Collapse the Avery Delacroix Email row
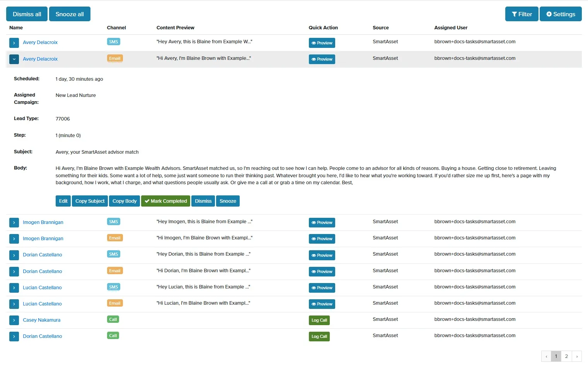 pyautogui.click(x=14, y=59)
